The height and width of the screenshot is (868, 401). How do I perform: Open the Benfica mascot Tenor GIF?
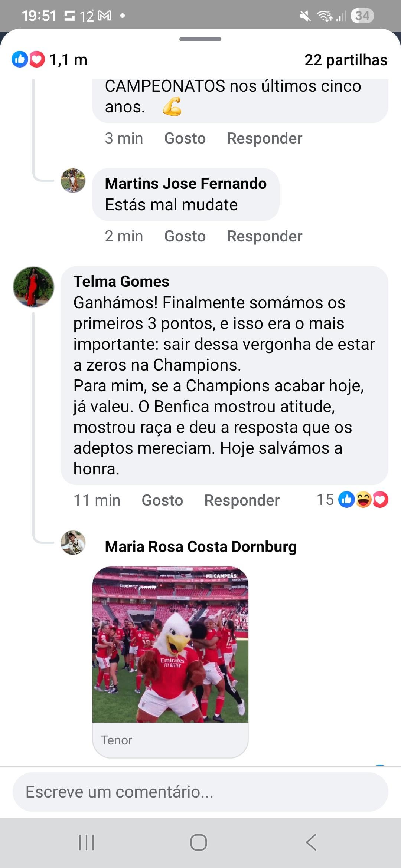[x=170, y=645]
